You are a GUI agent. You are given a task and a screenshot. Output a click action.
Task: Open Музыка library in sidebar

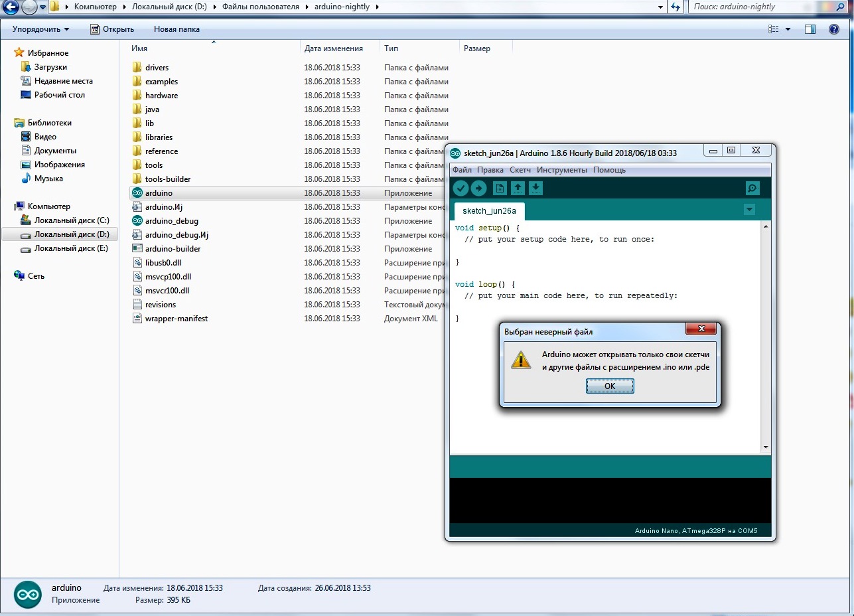(48, 179)
